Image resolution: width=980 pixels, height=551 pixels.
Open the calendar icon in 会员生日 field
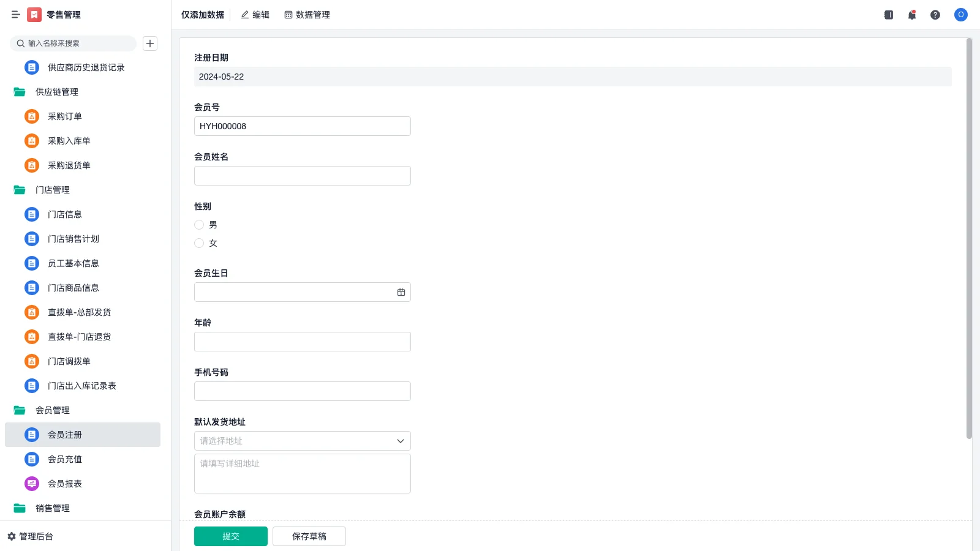click(x=401, y=293)
